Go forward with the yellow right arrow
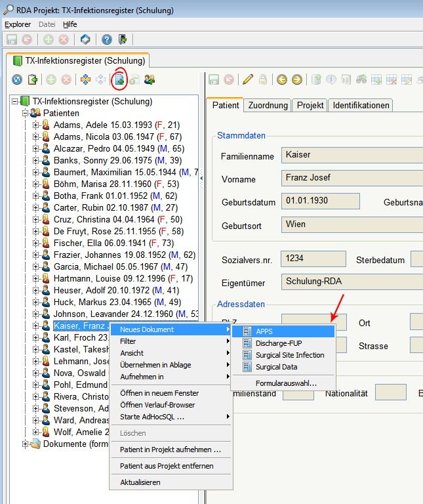This screenshot has height=504, width=423. (296, 80)
